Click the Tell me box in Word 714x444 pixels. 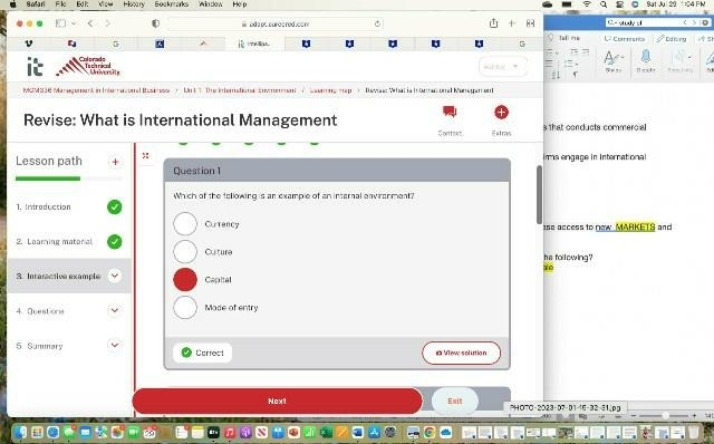pos(564,38)
